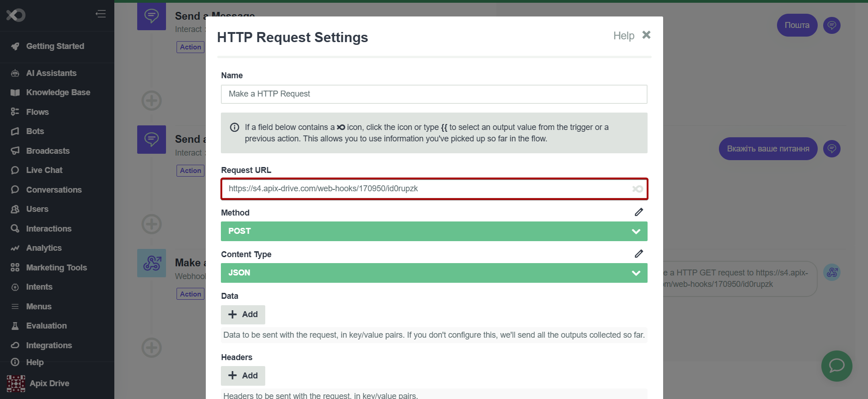Edit Content Type with pencil icon
This screenshot has height=399, width=868.
click(x=639, y=253)
